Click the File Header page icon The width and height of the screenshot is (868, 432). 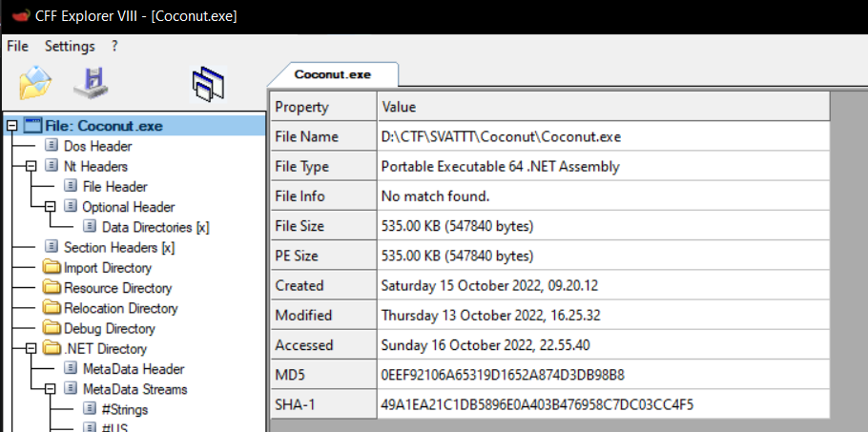(x=71, y=186)
